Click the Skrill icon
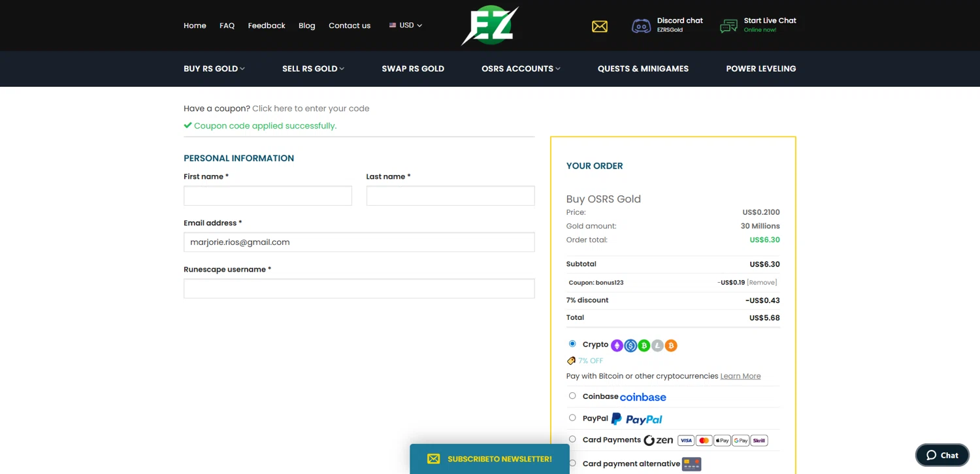Screen dimensions: 980x474 tap(759, 441)
